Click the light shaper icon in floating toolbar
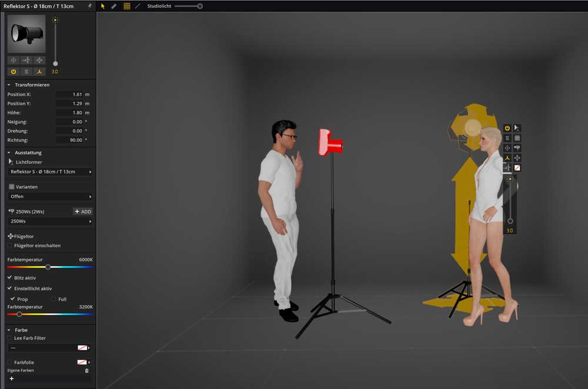Image resolution: width=588 pixels, height=389 pixels. (x=517, y=128)
